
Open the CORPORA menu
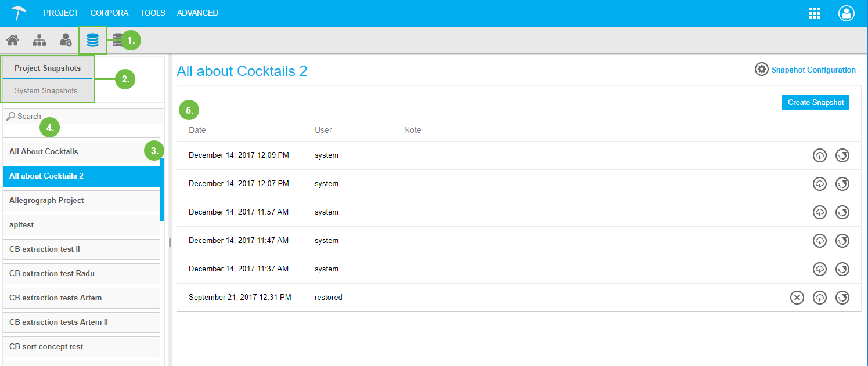tap(109, 13)
